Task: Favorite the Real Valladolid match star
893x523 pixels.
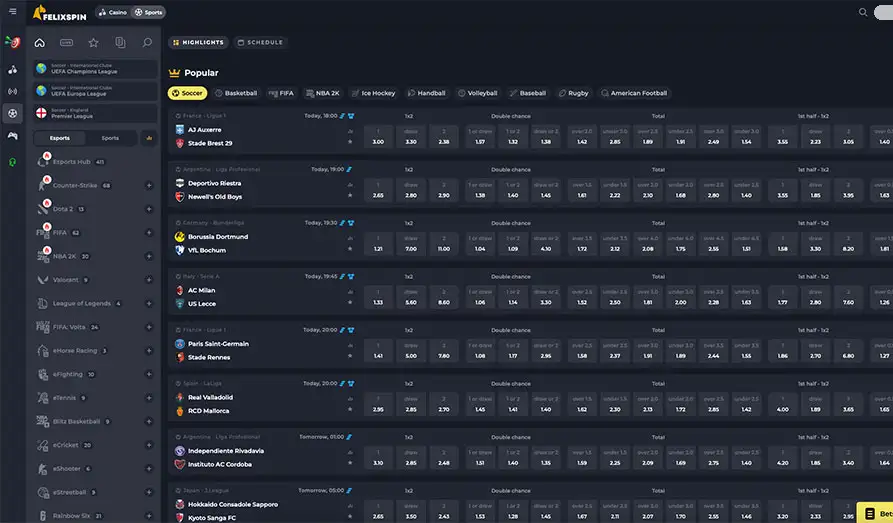Action: coord(350,410)
